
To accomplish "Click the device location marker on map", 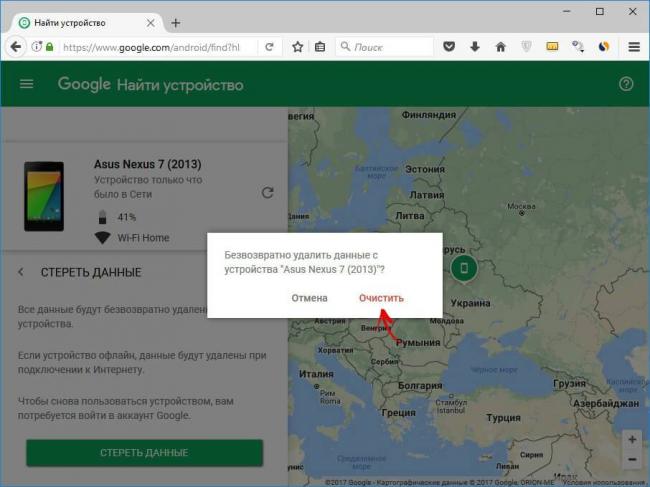I will point(464,268).
